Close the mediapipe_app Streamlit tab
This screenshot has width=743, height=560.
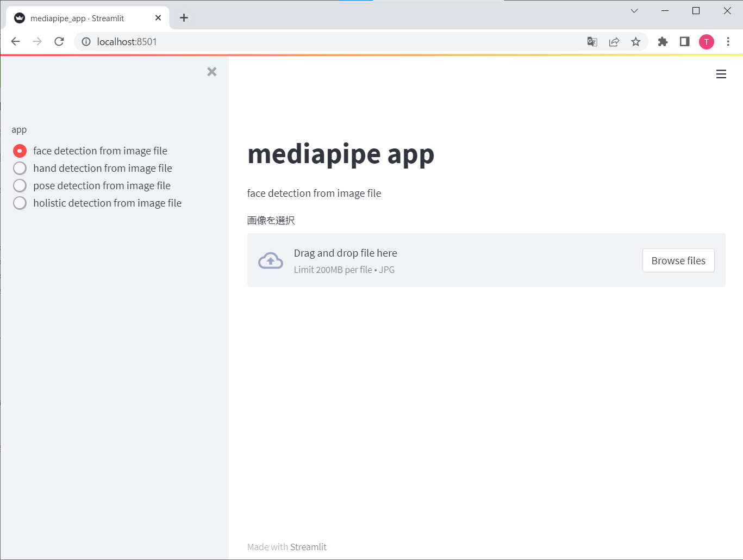click(158, 18)
